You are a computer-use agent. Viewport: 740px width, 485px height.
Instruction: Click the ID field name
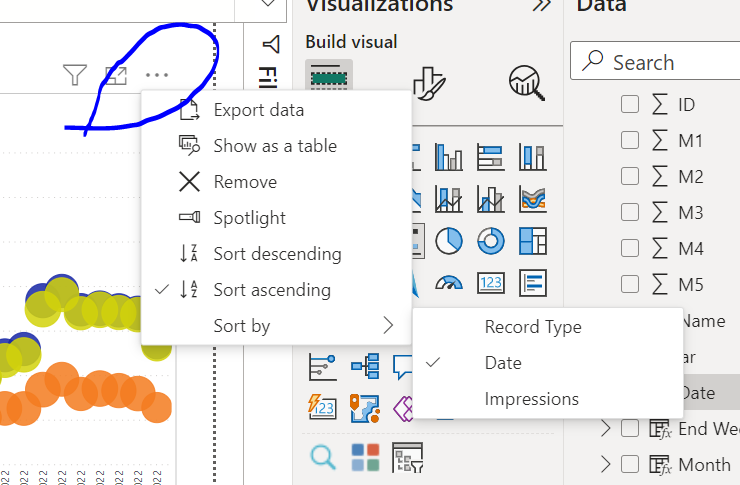tap(687, 105)
